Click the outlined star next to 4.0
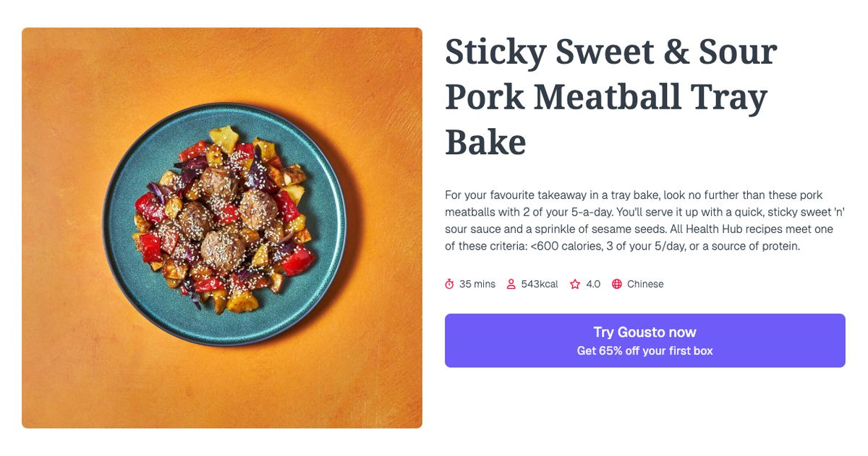 575,284
